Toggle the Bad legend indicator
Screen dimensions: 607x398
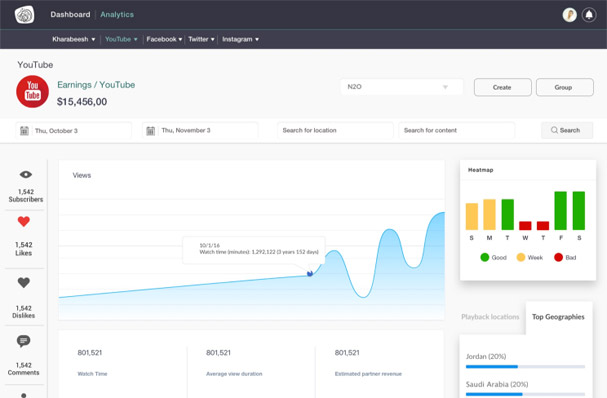558,257
